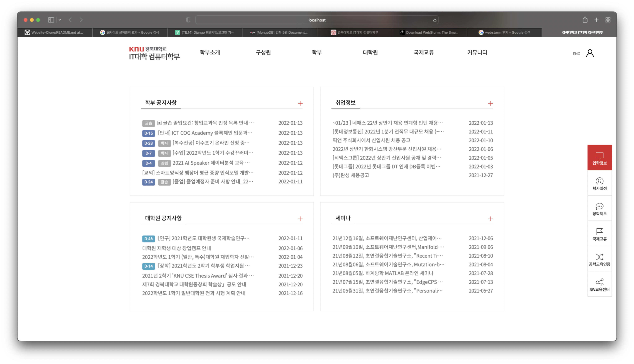Image resolution: width=634 pixels, height=364 pixels.
Task: Open the 대학원 menu
Action: pyautogui.click(x=370, y=52)
